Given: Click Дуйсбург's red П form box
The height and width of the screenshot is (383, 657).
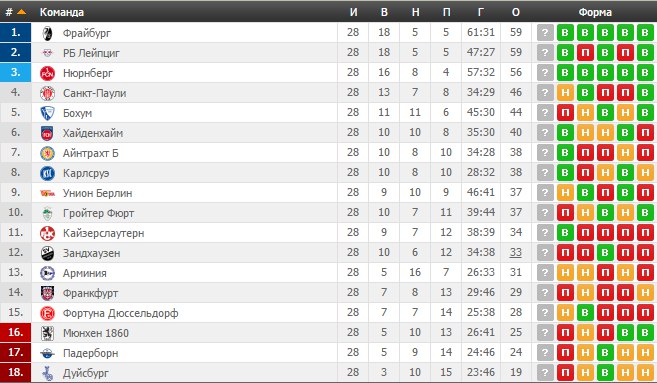Looking at the screenshot, I should pyautogui.click(x=565, y=372).
